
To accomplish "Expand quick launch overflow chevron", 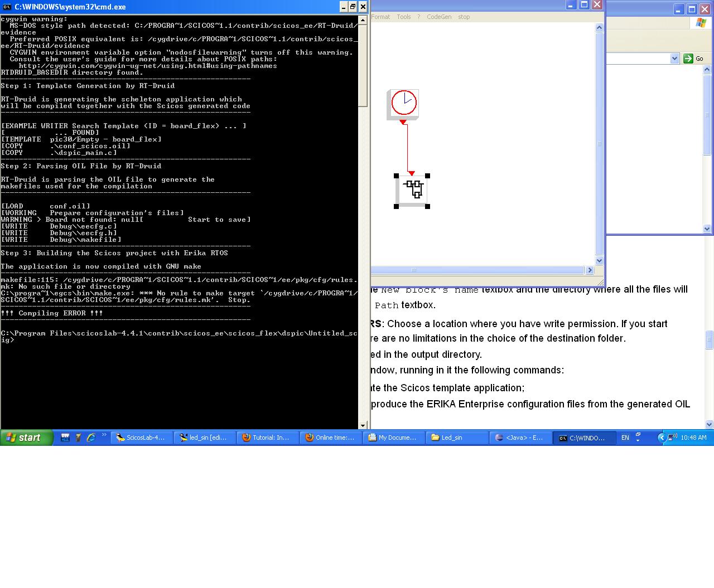I will (104, 436).
